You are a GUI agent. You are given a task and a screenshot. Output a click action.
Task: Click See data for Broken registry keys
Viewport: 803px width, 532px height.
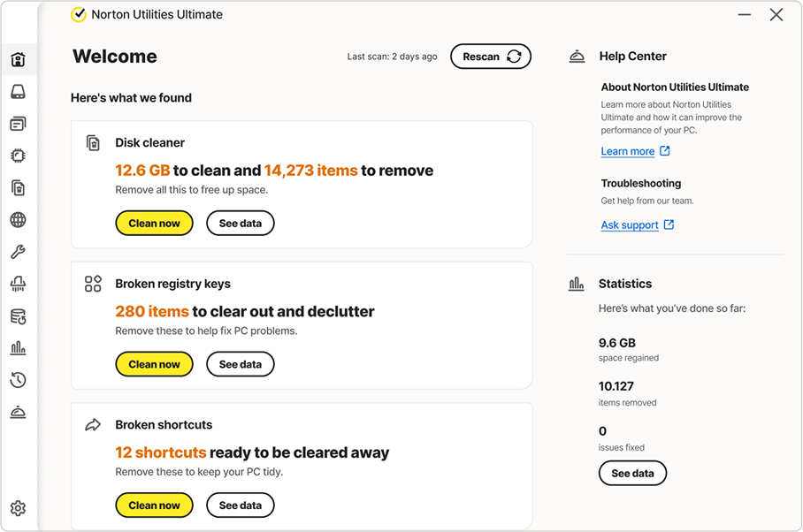click(241, 364)
